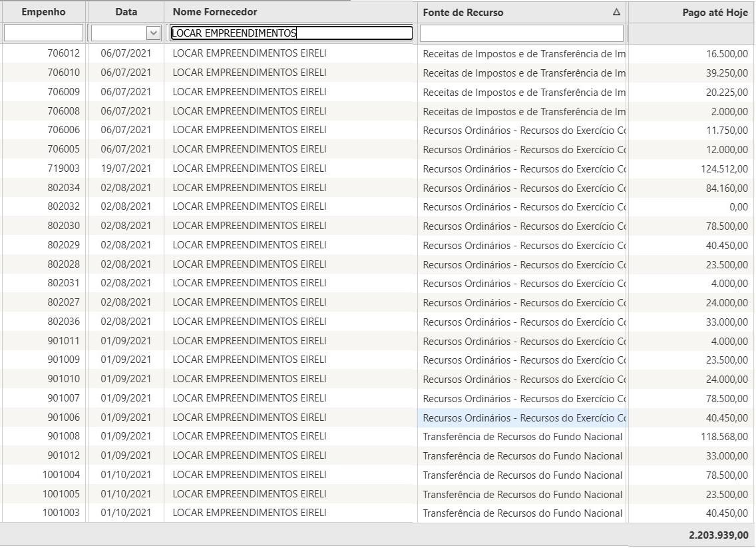Sort by Nome Fornecedor column header

point(214,12)
